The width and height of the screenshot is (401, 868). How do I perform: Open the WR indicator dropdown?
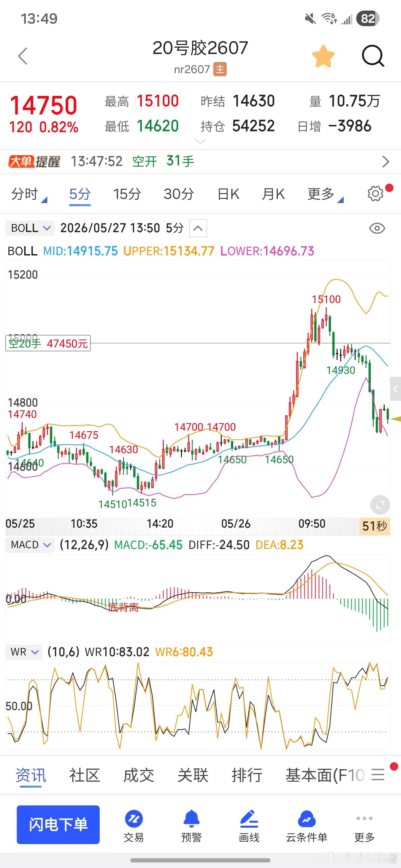pos(24,652)
